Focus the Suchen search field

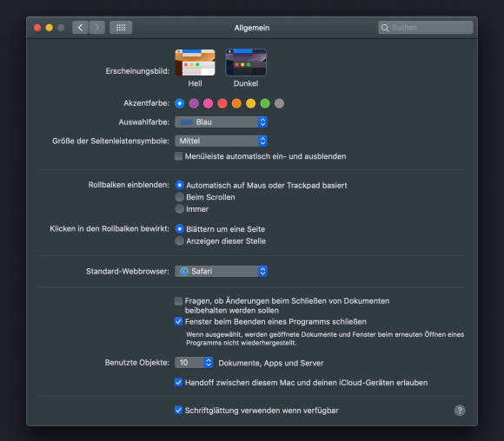(x=426, y=28)
